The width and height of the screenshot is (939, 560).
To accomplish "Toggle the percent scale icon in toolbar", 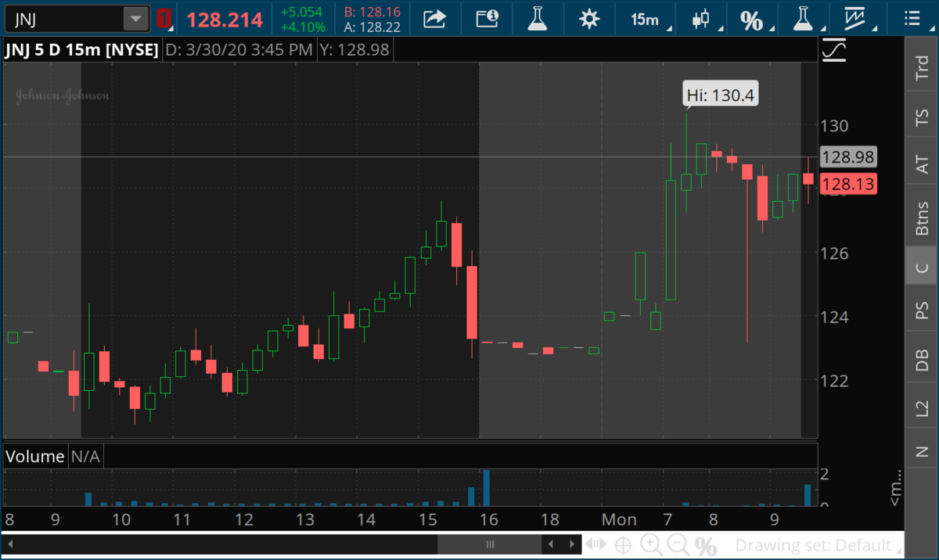I will tap(751, 19).
